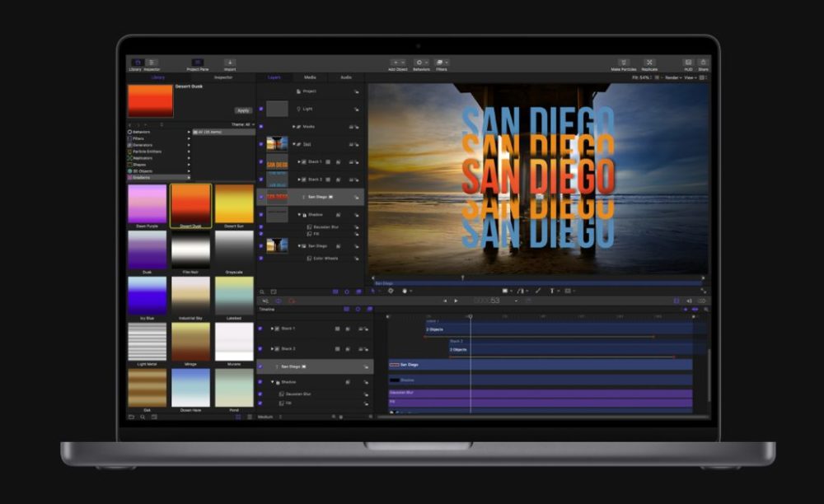Click the Replicate icon in the toolbar
824x504 pixels.
[649, 63]
